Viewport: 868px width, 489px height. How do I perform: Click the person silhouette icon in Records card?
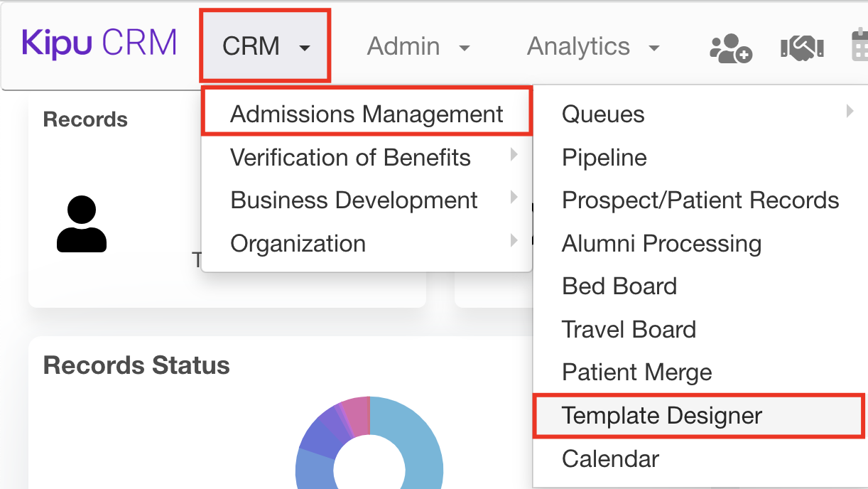tap(82, 224)
